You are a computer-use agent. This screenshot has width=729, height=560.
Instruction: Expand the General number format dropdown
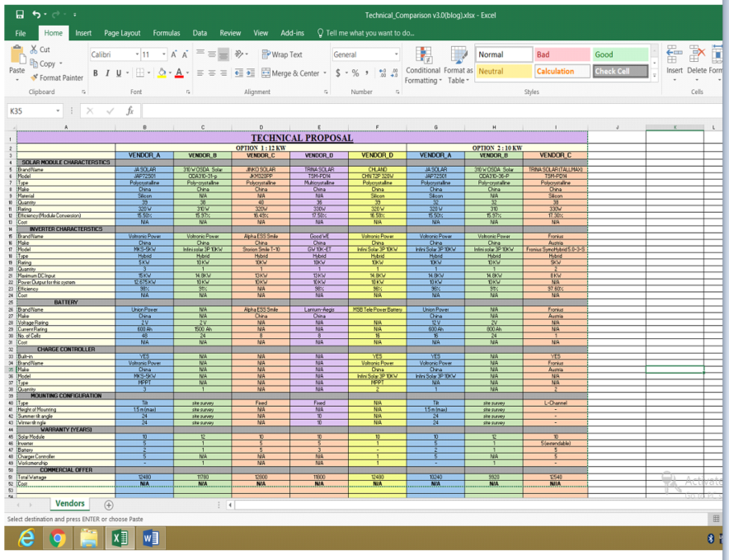point(396,54)
